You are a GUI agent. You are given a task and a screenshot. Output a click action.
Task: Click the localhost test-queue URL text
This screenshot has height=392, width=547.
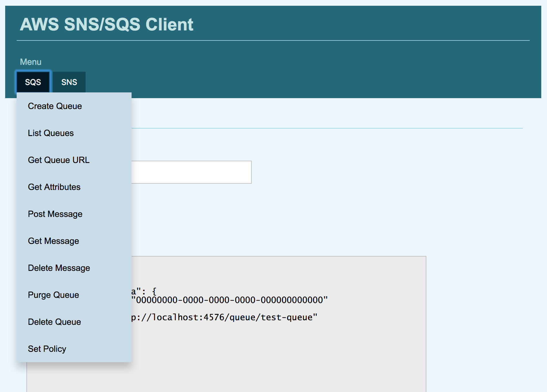tap(224, 317)
